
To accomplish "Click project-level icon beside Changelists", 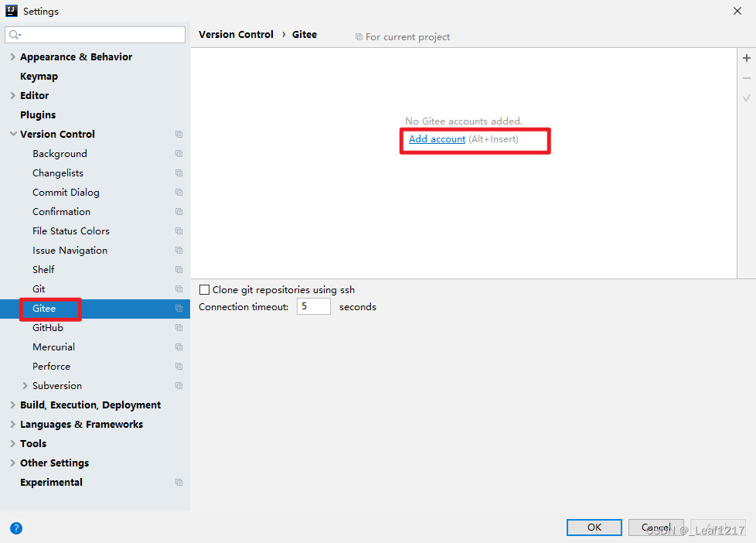I will [x=179, y=172].
